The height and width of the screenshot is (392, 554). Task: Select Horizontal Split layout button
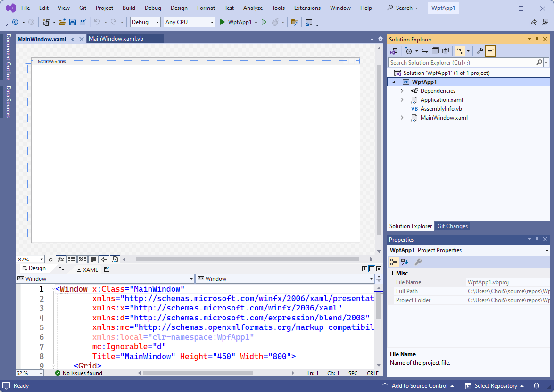pos(372,269)
